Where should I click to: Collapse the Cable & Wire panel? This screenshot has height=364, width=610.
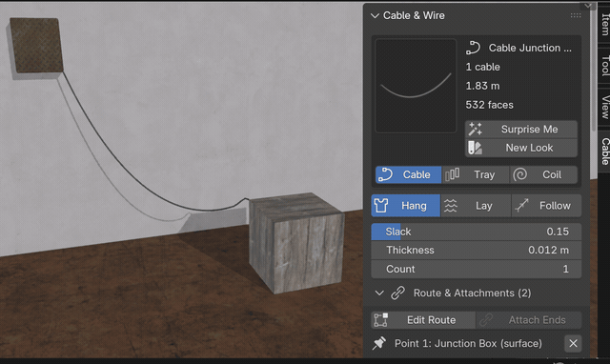[375, 15]
